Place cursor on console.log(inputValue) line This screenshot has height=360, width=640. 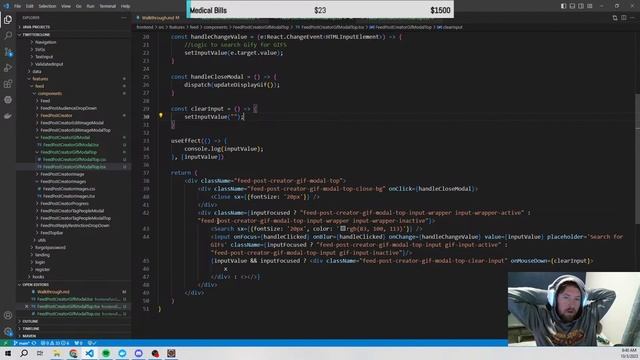[224, 149]
